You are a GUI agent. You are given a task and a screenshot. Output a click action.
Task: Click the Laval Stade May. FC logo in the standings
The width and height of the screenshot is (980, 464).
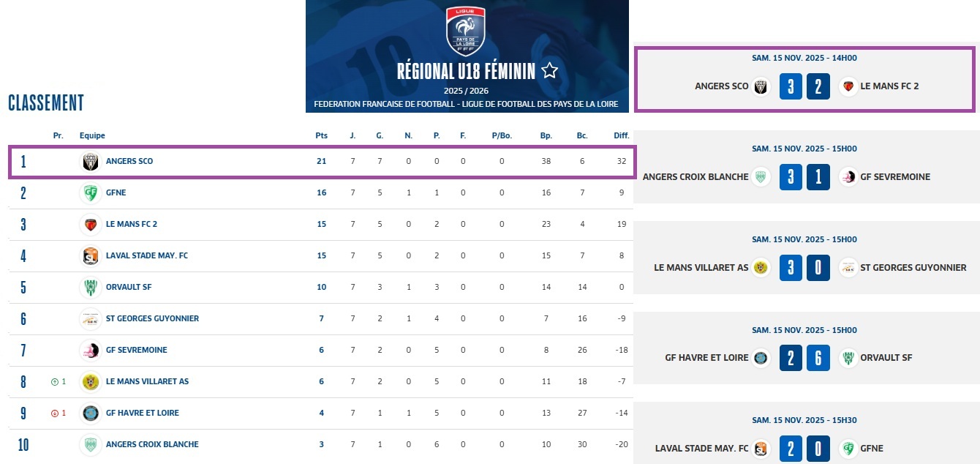90,255
